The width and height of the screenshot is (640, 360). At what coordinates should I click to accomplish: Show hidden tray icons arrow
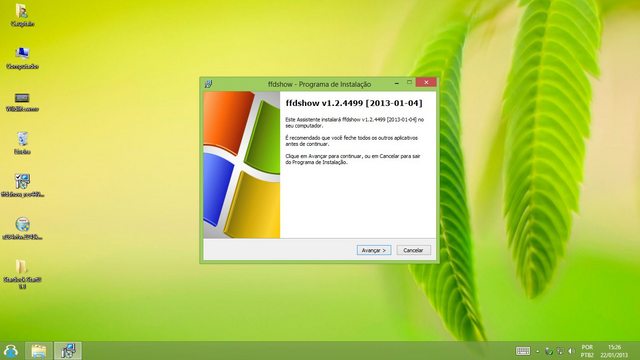tap(538, 351)
